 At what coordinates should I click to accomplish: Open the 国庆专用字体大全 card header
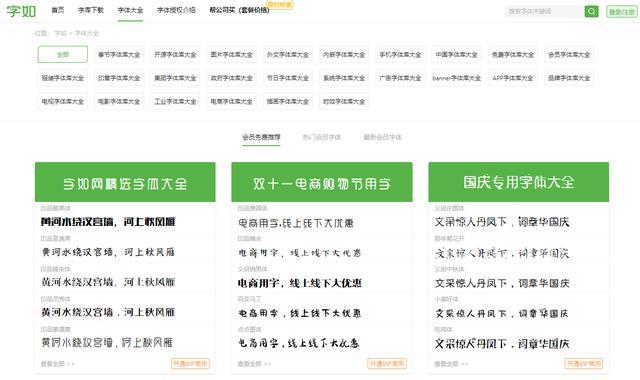tap(518, 182)
